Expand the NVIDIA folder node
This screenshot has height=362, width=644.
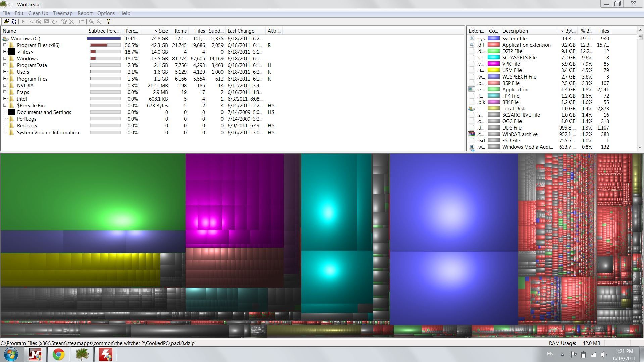pyautogui.click(x=5, y=85)
